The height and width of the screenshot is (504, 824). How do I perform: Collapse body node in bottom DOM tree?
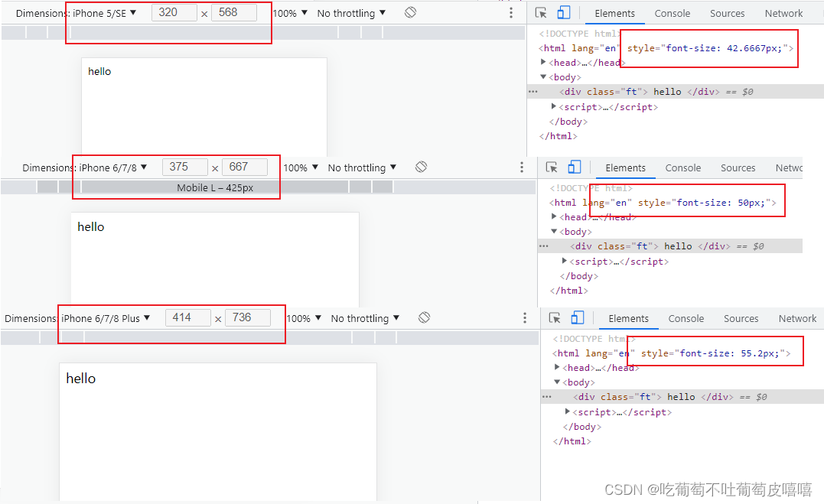pyautogui.click(x=557, y=382)
